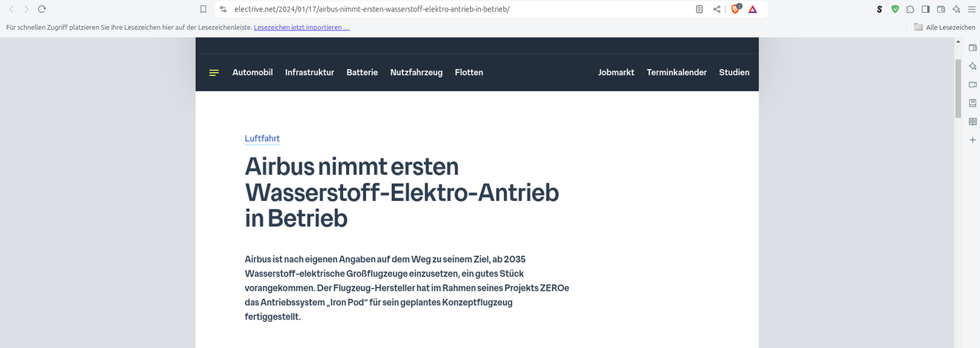Image resolution: width=980 pixels, height=348 pixels.
Task: Toggle the sidebar panel icon in toolbar
Action: click(926, 9)
